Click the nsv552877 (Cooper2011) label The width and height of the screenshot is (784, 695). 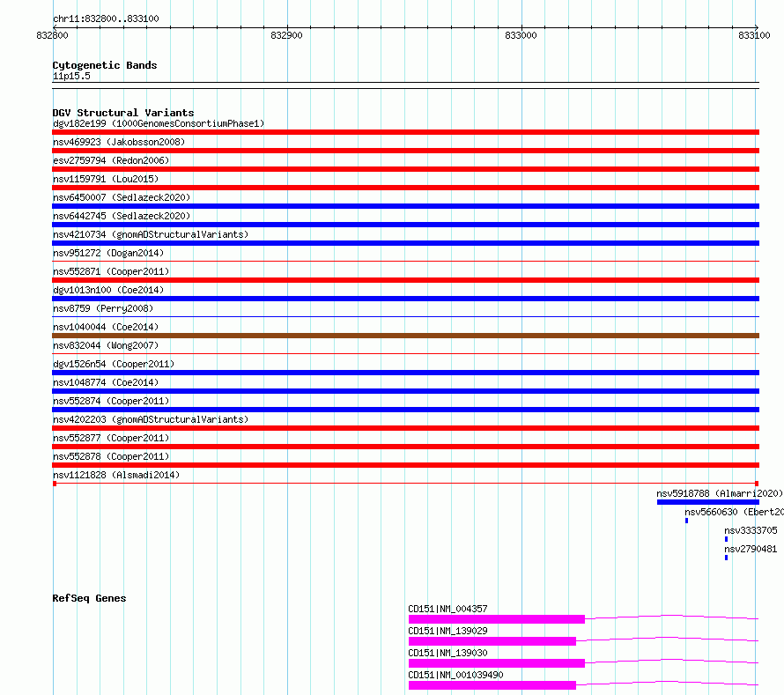pyautogui.click(x=111, y=438)
